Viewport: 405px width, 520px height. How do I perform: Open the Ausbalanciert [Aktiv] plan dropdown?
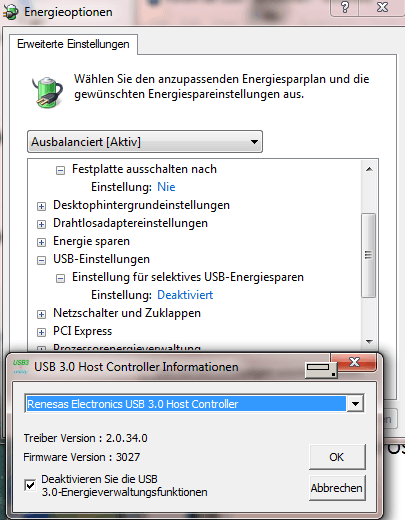click(145, 142)
